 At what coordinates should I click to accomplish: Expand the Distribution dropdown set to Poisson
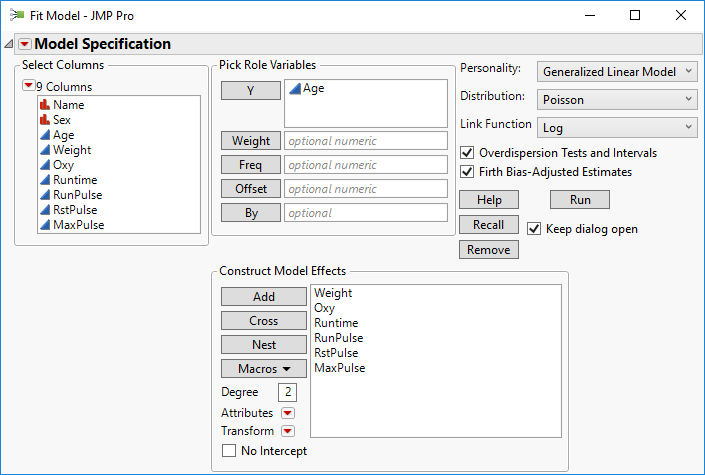pos(617,99)
